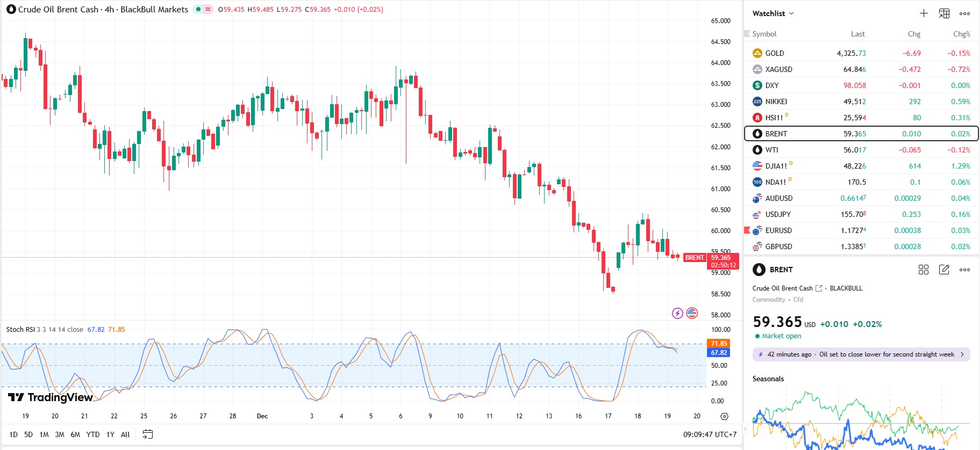Open Crude Oil Brent Cash external link

coord(819,288)
